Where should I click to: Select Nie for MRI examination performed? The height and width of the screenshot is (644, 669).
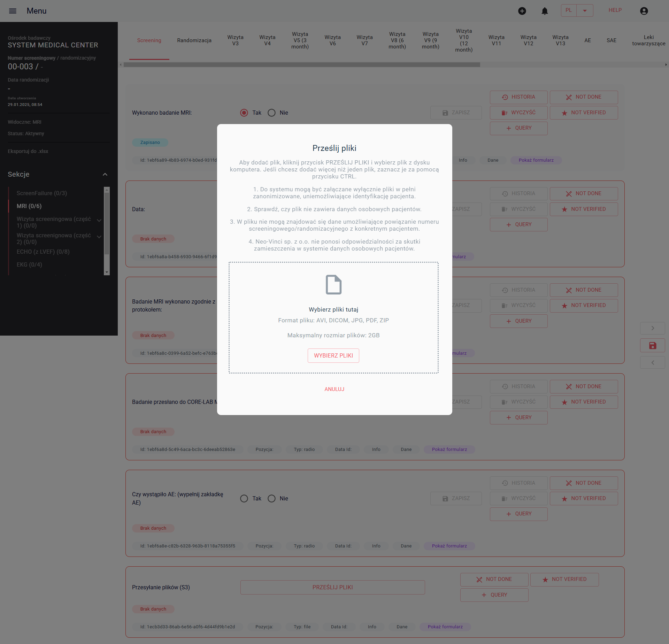tap(271, 113)
